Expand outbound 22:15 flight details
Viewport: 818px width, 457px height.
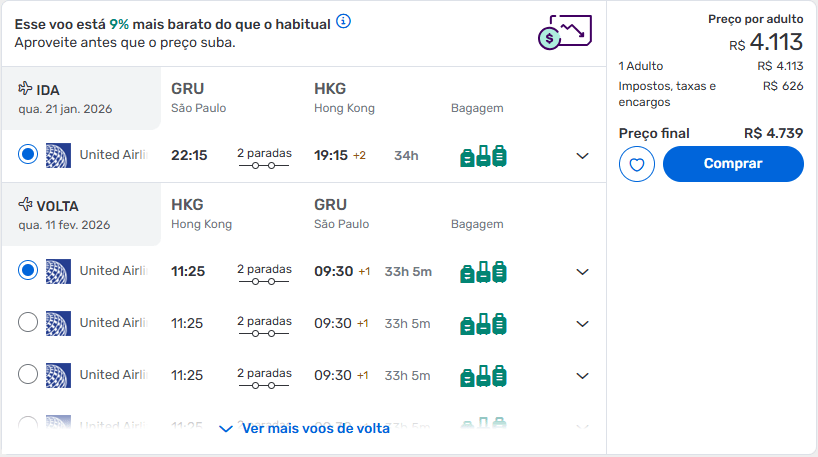click(x=582, y=156)
